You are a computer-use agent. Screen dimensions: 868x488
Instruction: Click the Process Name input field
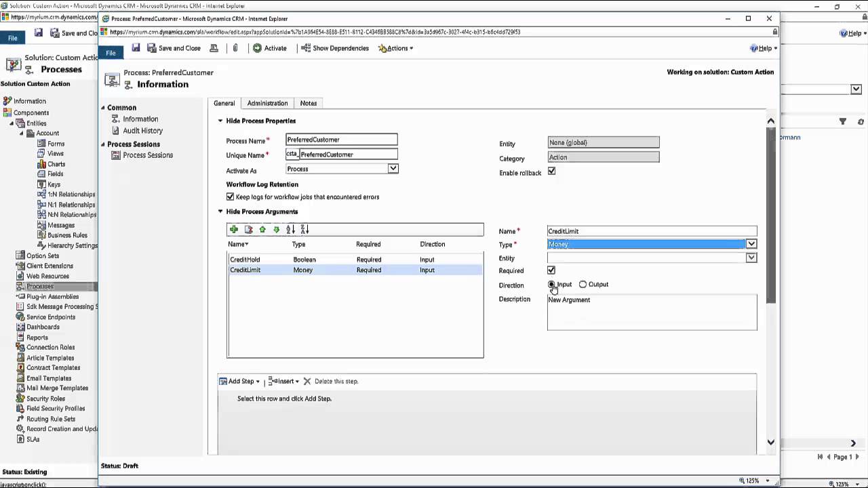342,140
